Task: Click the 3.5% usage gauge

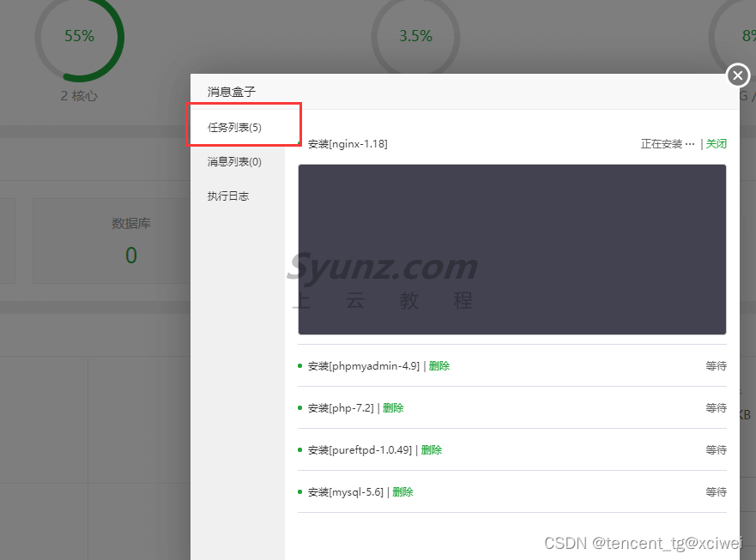Action: pos(415,37)
